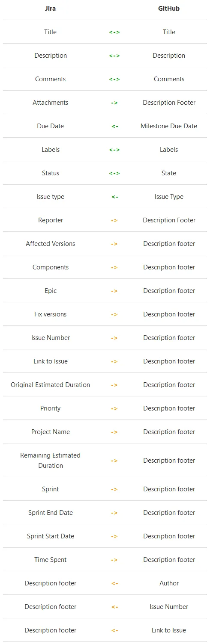Click the Epic field cell

[51, 291]
